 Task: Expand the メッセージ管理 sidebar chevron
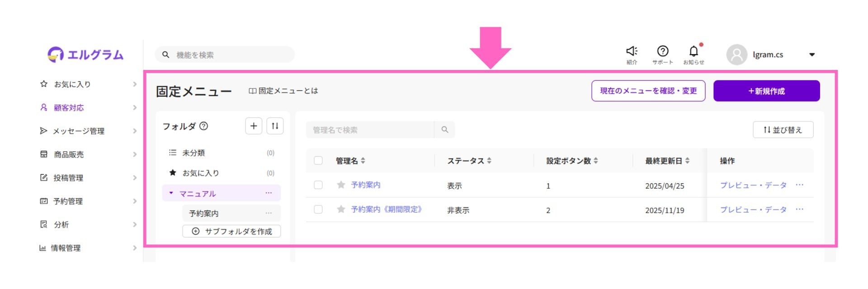tap(135, 131)
